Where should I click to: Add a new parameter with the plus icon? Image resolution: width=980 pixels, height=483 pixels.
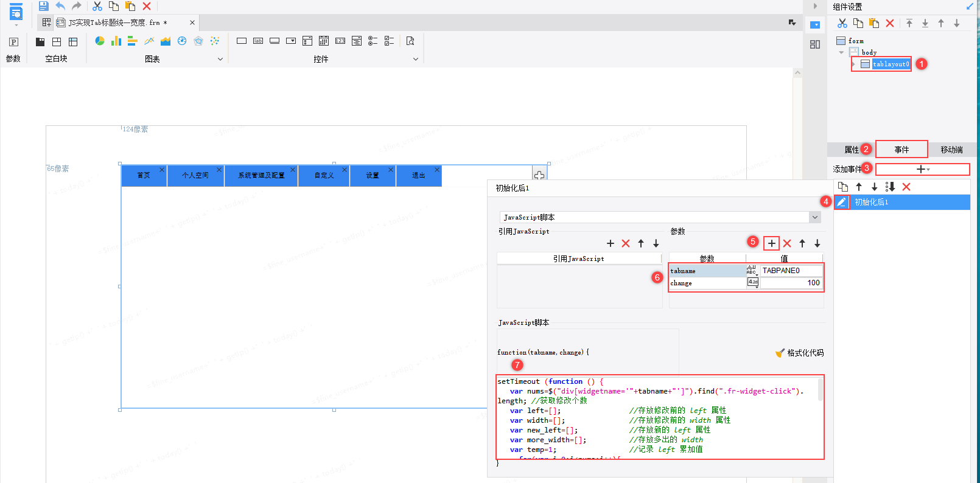click(772, 243)
